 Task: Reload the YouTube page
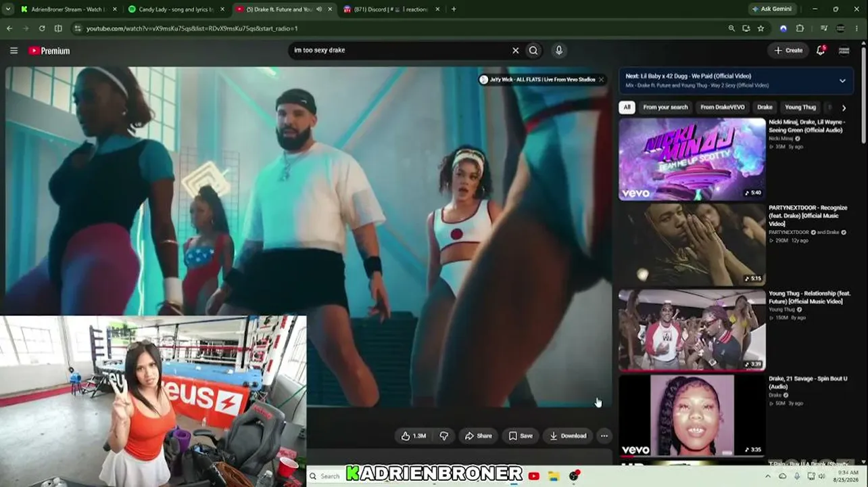[x=42, y=28]
